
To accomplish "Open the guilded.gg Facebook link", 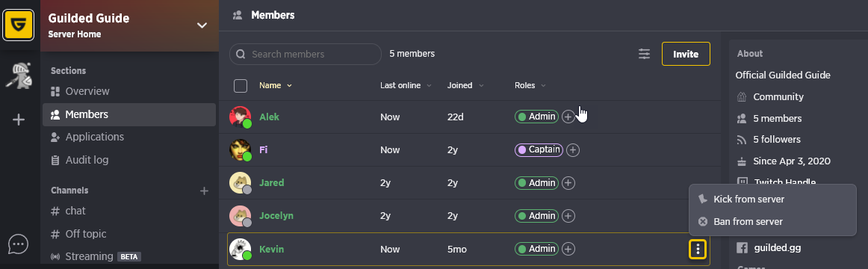I will [777, 247].
